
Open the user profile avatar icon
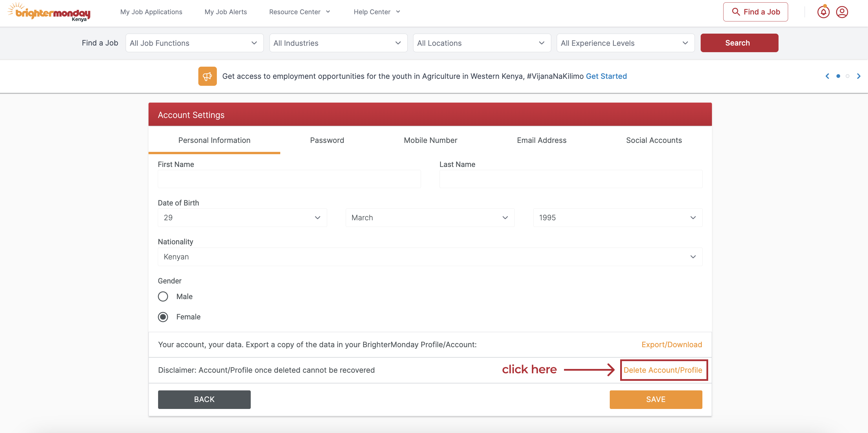[842, 12]
